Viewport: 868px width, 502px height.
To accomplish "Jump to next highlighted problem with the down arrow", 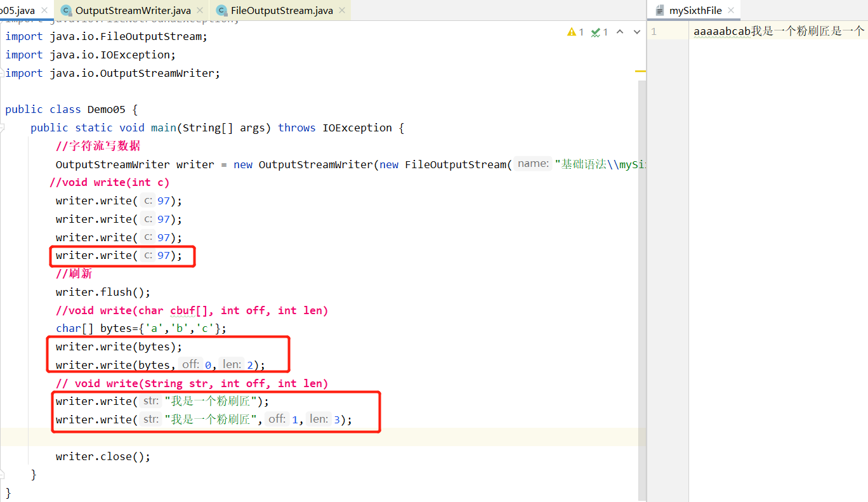I will 637,32.
